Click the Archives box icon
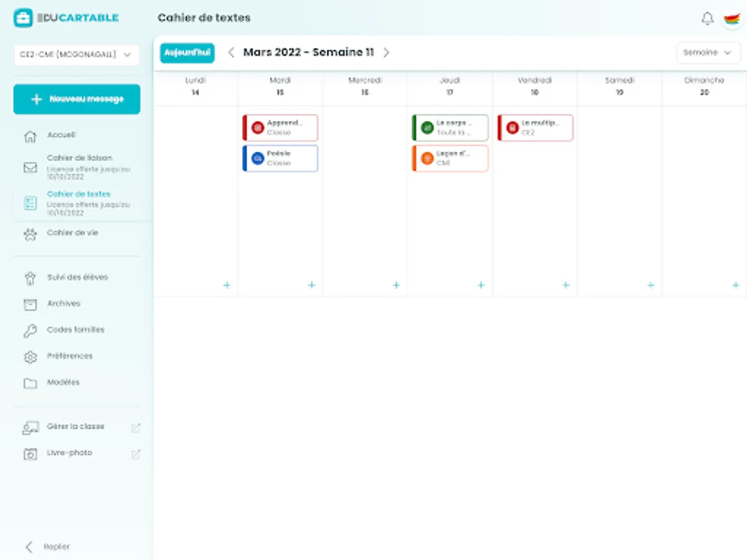 pos(30,304)
